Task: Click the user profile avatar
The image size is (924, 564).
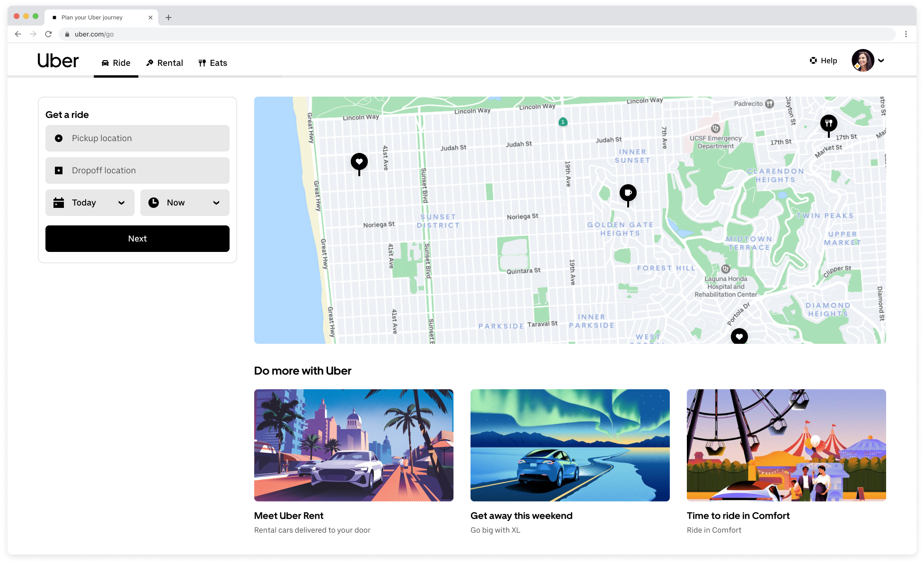Action: pos(863,61)
